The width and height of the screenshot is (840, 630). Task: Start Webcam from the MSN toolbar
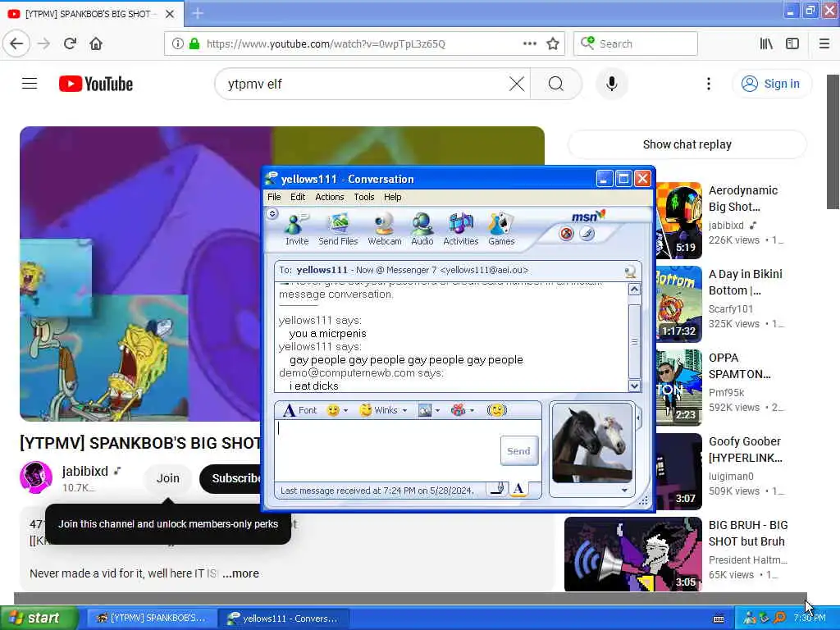tap(384, 230)
